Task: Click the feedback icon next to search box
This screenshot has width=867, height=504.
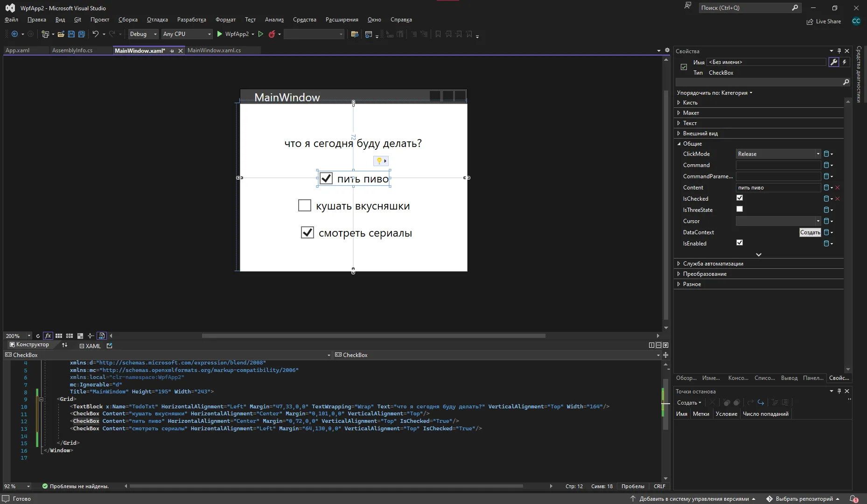Action: tap(687, 6)
